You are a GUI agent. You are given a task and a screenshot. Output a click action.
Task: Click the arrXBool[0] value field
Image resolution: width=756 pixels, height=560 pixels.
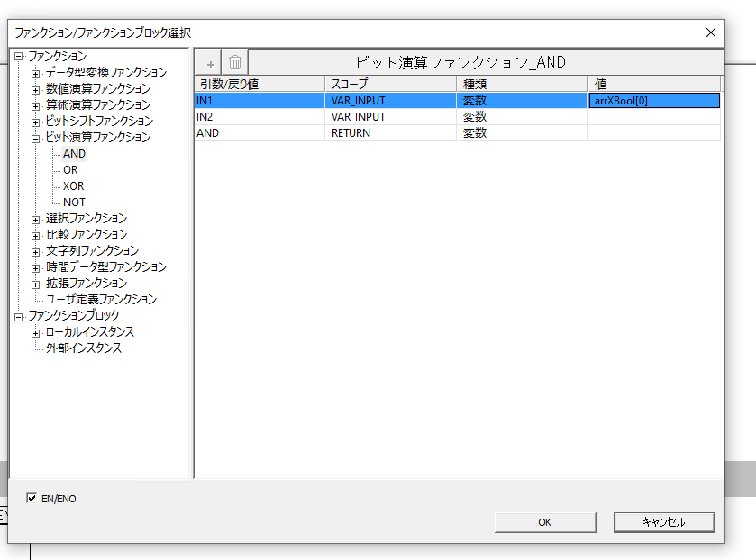tap(653, 101)
